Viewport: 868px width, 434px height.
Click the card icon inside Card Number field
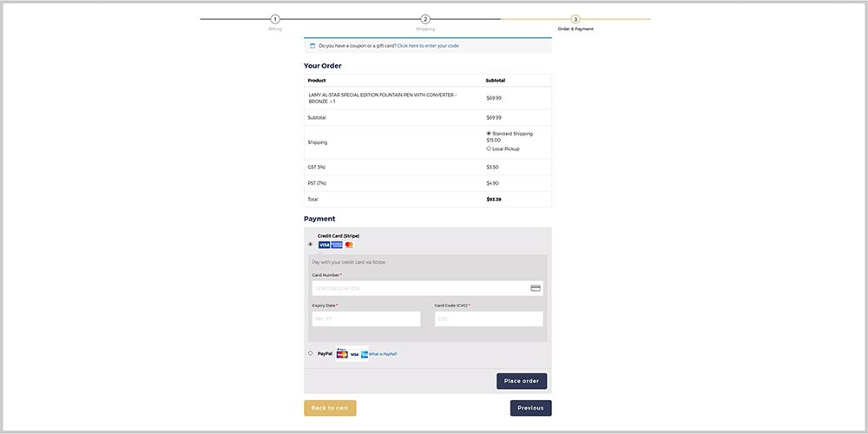point(536,288)
